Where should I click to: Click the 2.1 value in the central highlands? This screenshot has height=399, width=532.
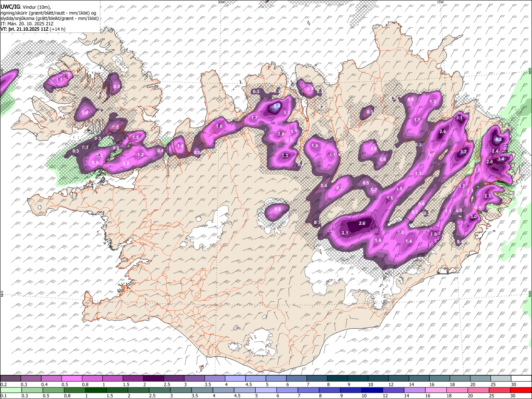pyautogui.click(x=345, y=233)
